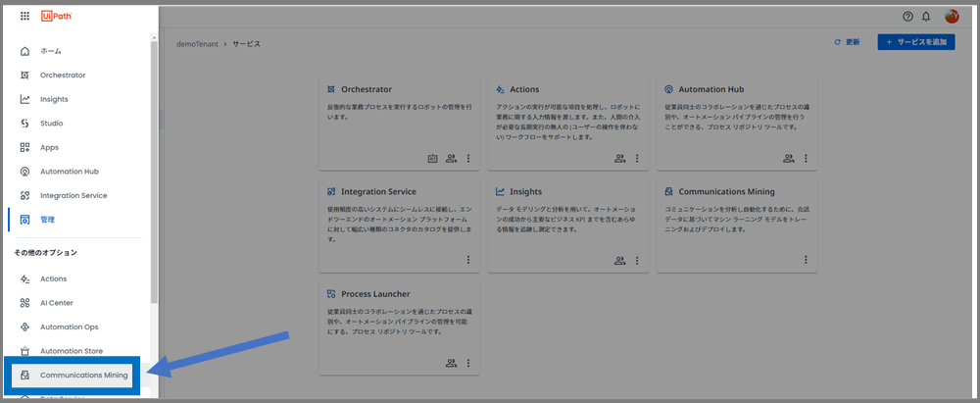Open Automation Hub card three-dot menu
The height and width of the screenshot is (403, 980).
click(806, 158)
